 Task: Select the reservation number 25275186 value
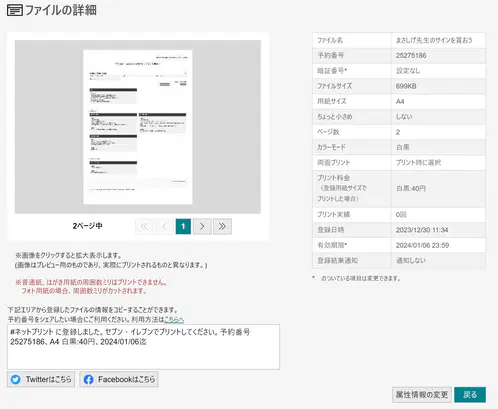tap(411, 56)
